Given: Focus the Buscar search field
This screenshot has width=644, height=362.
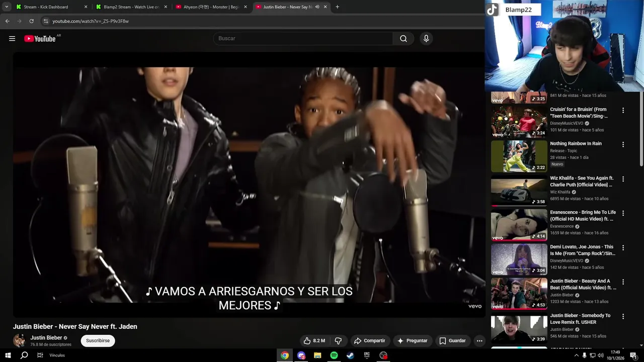Looking at the screenshot, I should (303, 39).
